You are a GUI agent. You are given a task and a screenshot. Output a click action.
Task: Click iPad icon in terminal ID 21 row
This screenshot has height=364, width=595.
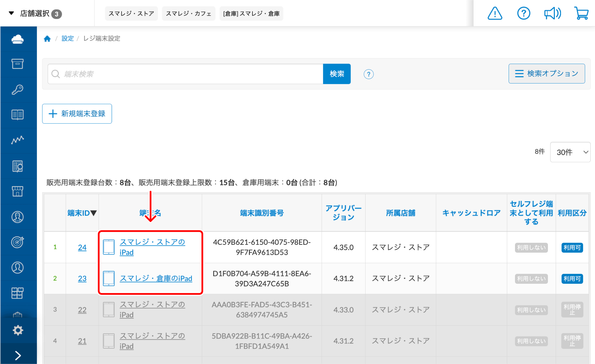pyautogui.click(x=109, y=341)
